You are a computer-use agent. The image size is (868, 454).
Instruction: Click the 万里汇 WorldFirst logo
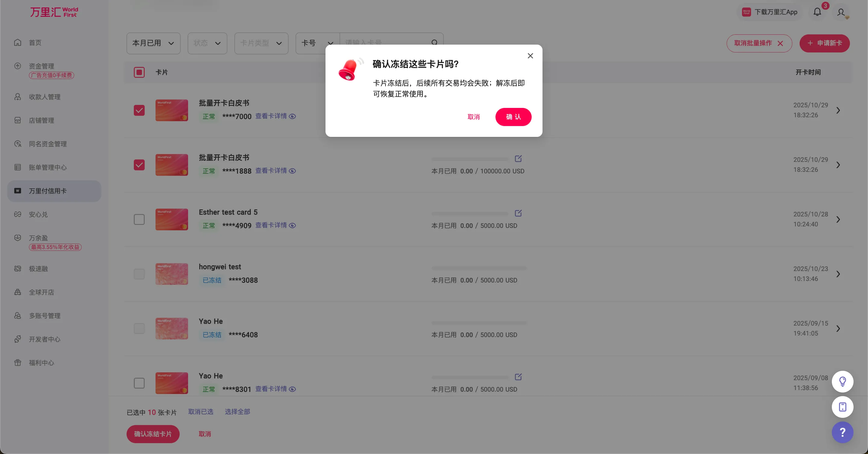coord(54,12)
